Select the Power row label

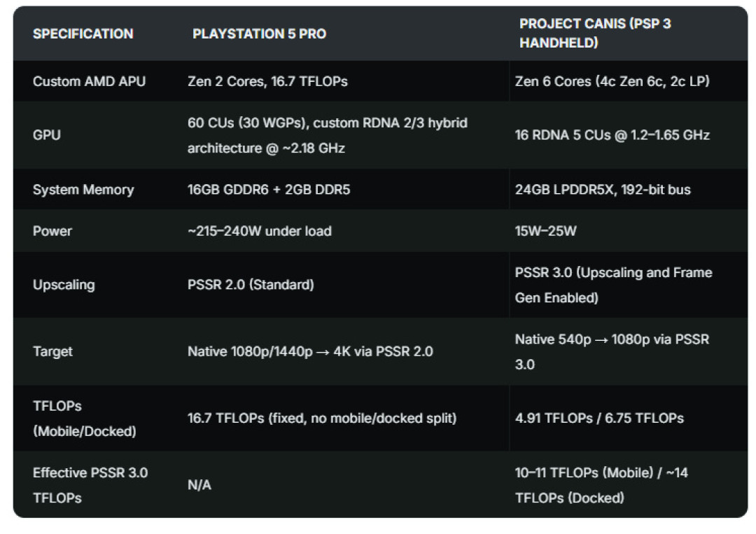pyautogui.click(x=52, y=232)
